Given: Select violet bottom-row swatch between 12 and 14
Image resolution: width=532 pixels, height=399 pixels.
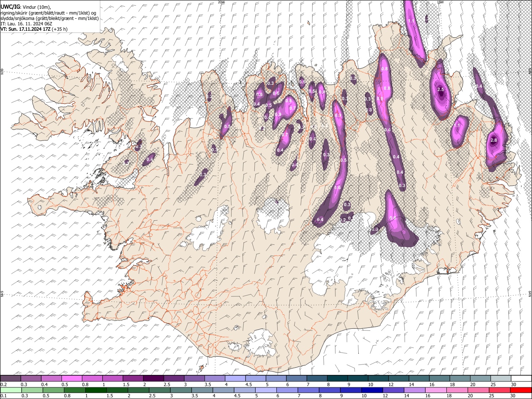Looking at the screenshot, I should click(x=393, y=390).
